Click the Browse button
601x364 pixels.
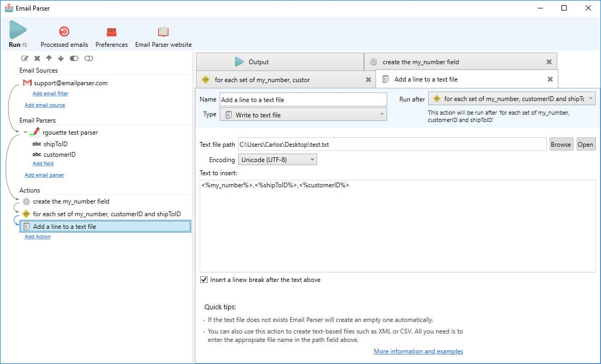coord(561,144)
